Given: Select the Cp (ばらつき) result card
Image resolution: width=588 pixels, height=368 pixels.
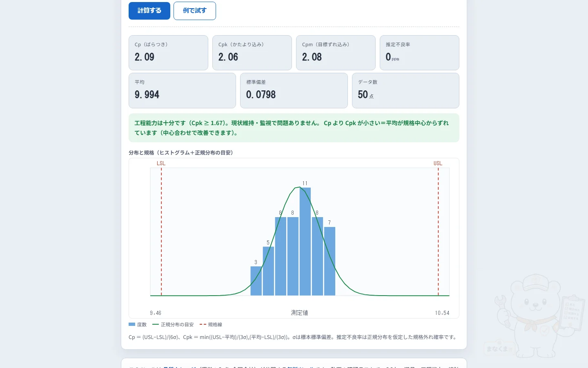Looking at the screenshot, I should pos(168,53).
